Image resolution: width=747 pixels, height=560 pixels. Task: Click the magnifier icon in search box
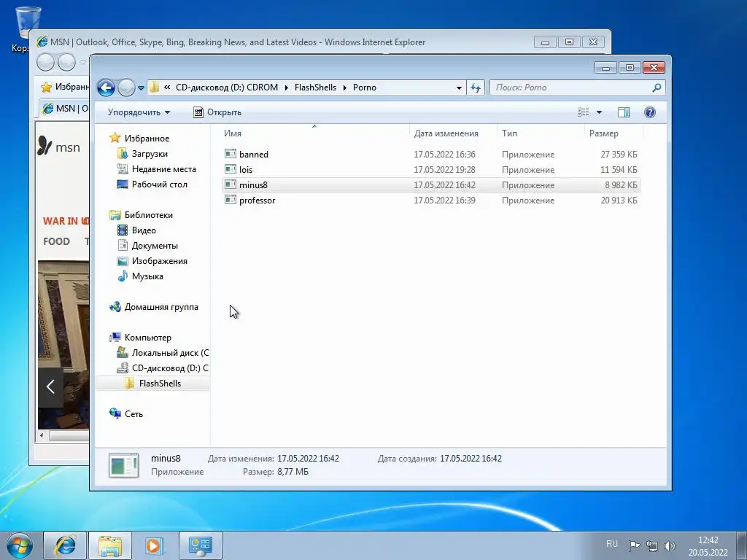coord(657,87)
